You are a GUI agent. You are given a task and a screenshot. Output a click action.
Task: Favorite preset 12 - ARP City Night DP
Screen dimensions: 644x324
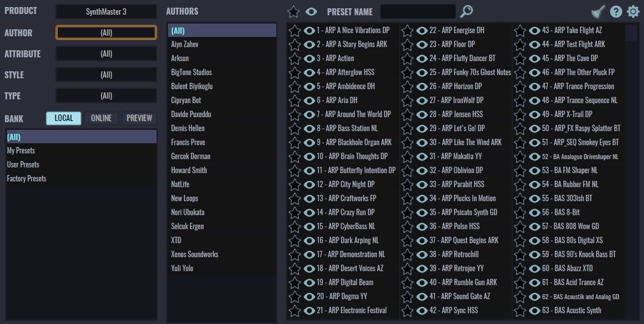click(x=295, y=185)
